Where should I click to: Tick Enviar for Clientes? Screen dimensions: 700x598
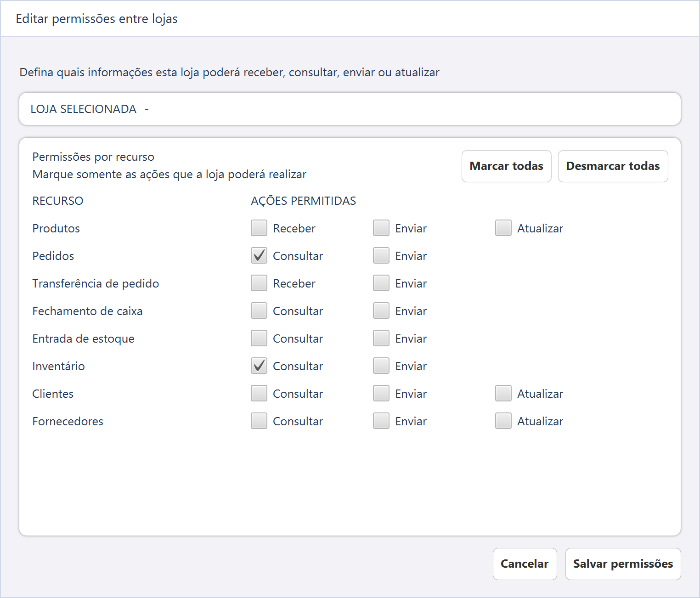tap(381, 393)
